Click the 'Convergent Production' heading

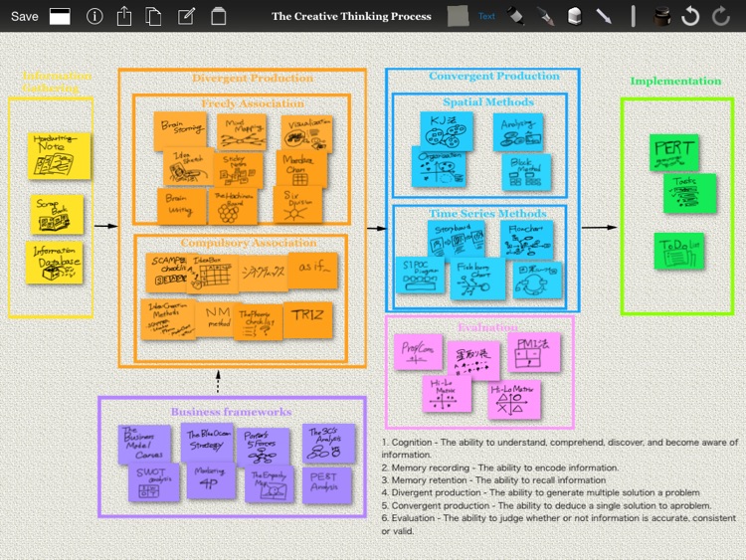click(494, 77)
